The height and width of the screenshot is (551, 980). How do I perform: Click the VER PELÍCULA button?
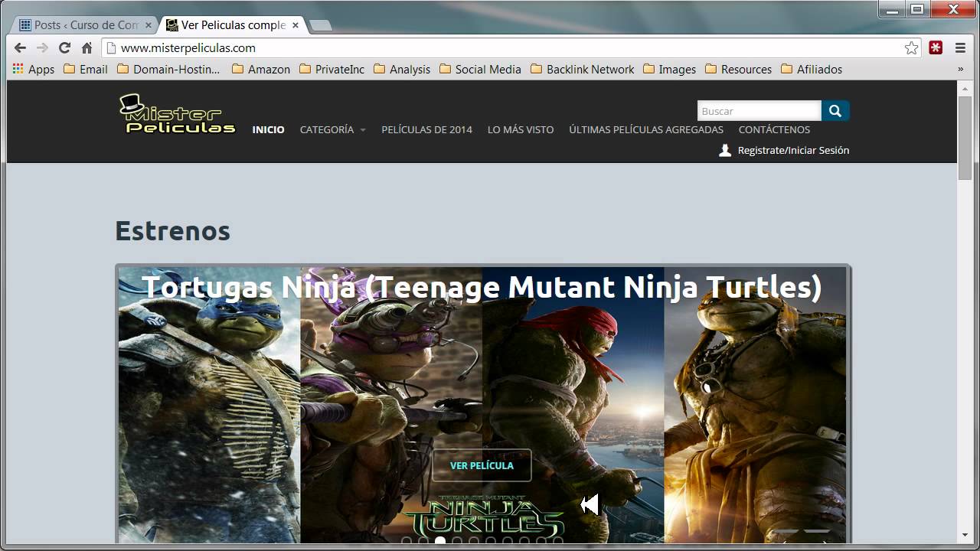point(482,465)
